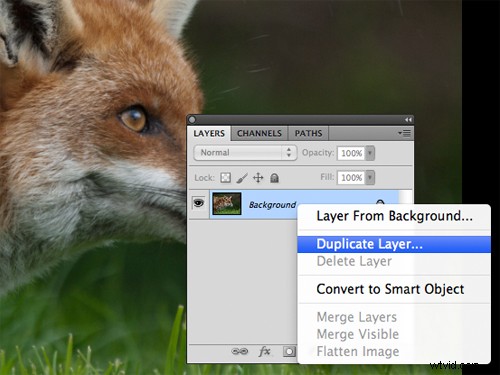500x375 pixels.
Task: Choose Layer From Background menu entry
Action: click(394, 216)
